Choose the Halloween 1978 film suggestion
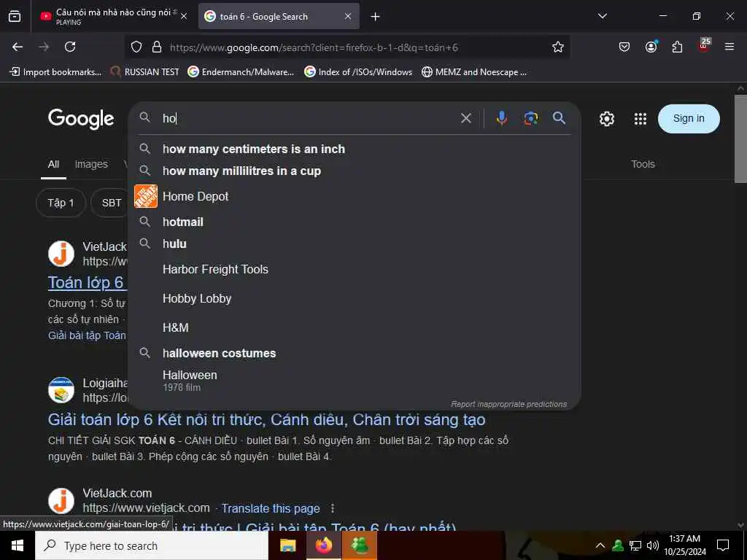This screenshot has height=560, width=747. (x=355, y=381)
